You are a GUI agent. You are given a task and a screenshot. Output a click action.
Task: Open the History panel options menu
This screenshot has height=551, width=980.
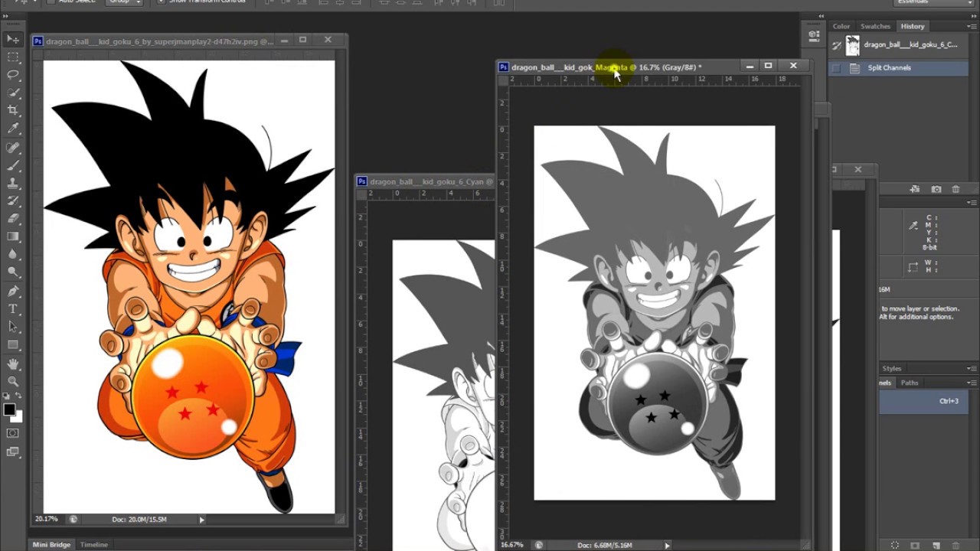click(970, 26)
